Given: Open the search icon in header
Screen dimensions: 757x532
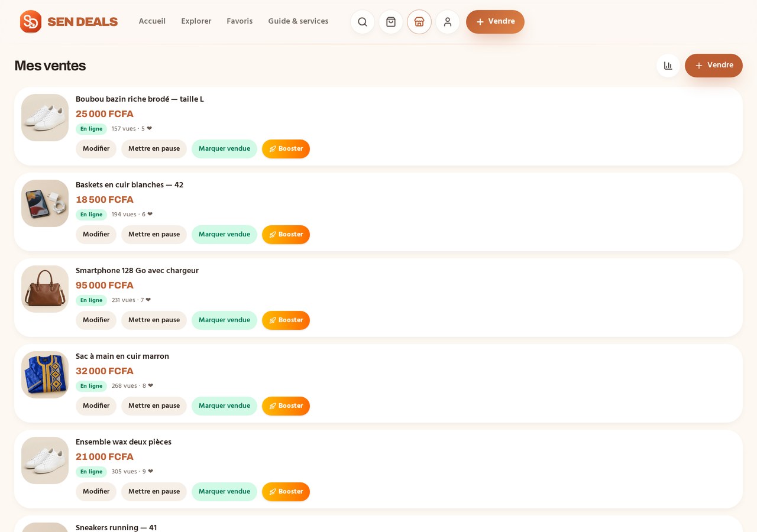Looking at the screenshot, I should coord(363,22).
